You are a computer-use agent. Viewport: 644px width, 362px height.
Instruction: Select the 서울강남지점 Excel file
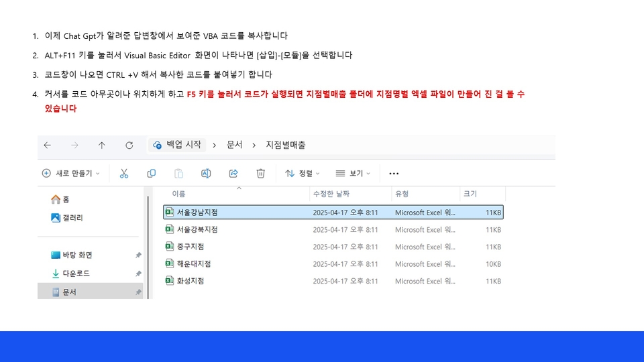click(333, 213)
